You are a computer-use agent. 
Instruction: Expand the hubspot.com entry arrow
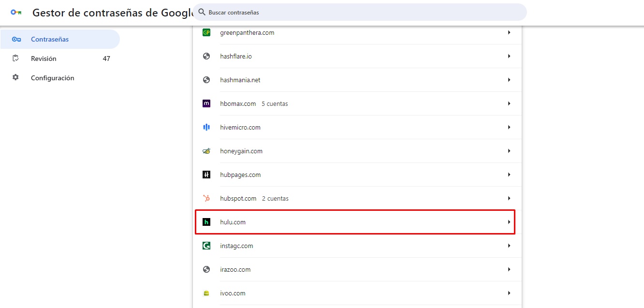click(x=509, y=198)
